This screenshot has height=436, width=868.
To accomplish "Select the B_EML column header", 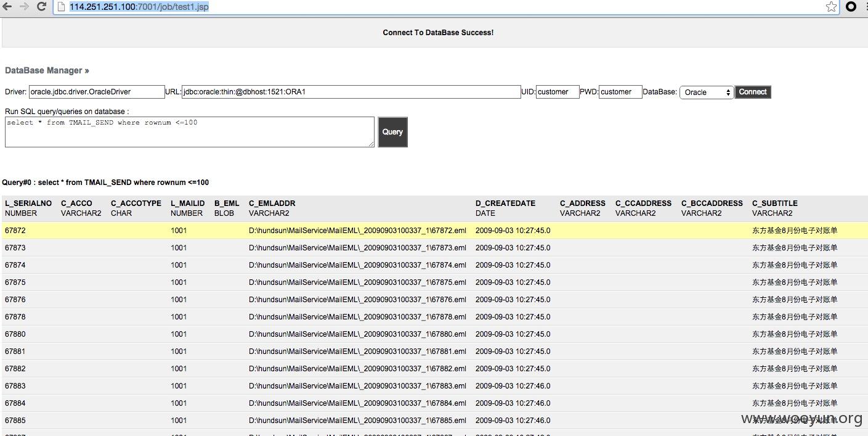I will tap(227, 204).
